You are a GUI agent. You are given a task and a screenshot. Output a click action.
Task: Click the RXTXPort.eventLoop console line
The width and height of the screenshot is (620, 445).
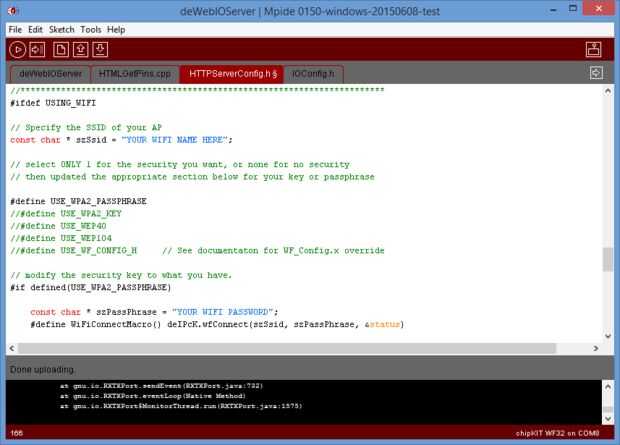(153, 396)
